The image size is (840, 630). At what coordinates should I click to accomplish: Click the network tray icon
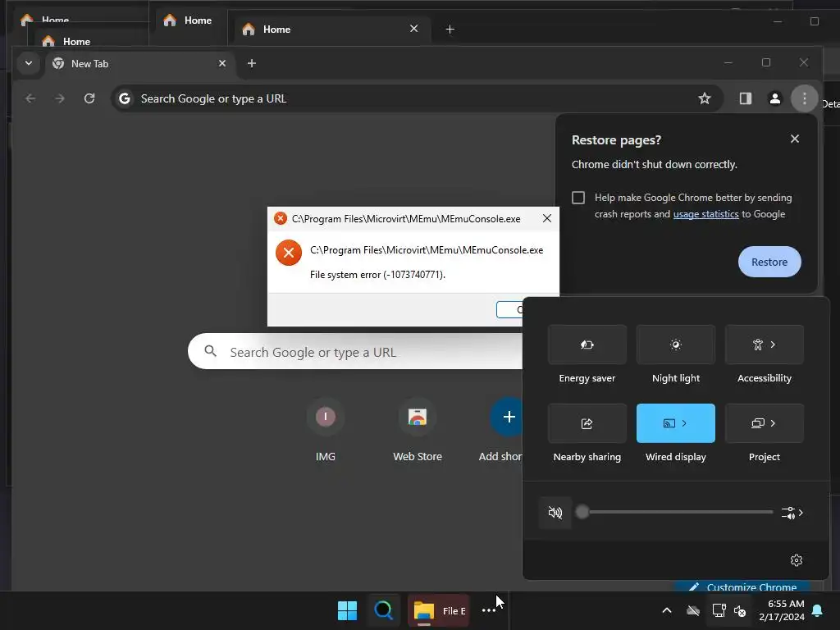point(719,610)
